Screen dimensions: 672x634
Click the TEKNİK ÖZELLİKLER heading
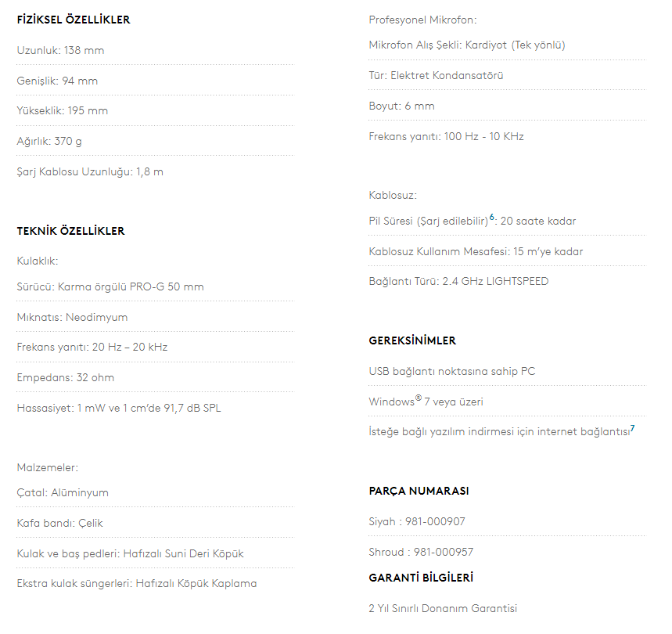(70, 231)
